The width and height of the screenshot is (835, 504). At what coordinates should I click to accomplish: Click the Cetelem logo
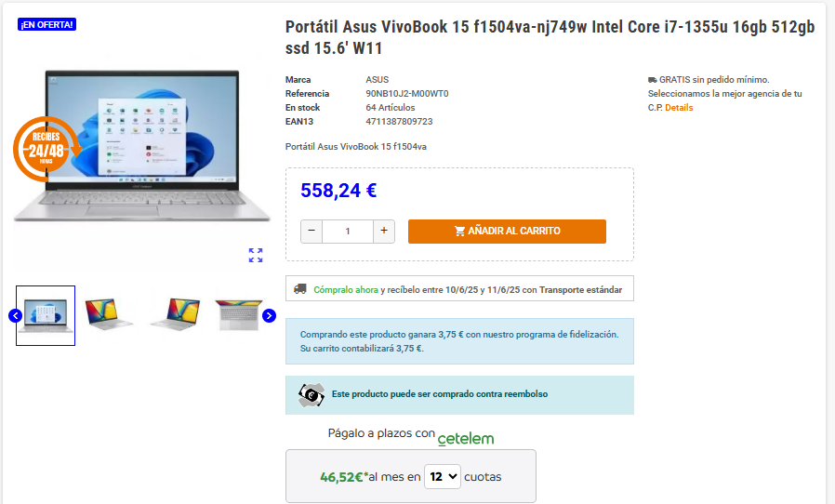[x=466, y=439]
